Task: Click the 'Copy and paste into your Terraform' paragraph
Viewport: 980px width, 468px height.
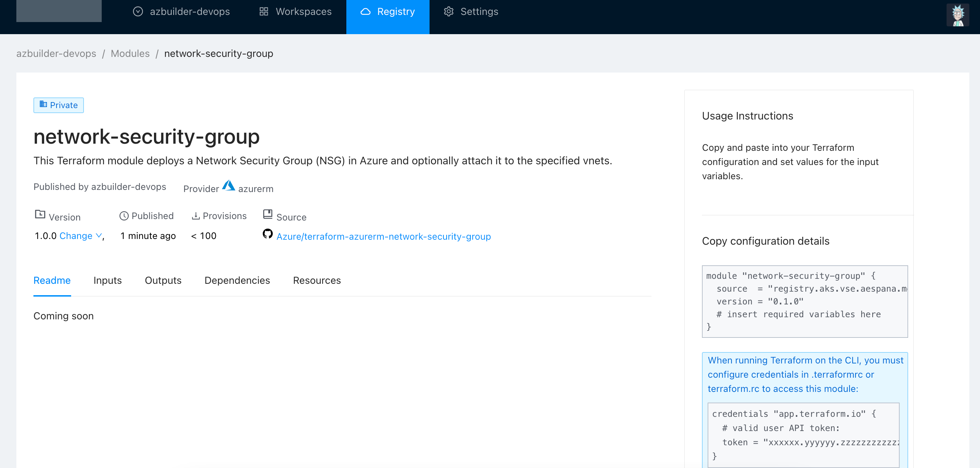Action: (x=790, y=162)
